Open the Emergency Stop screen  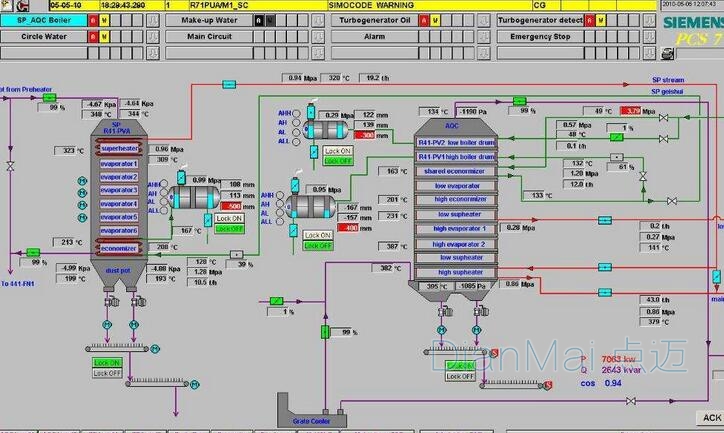coord(541,36)
